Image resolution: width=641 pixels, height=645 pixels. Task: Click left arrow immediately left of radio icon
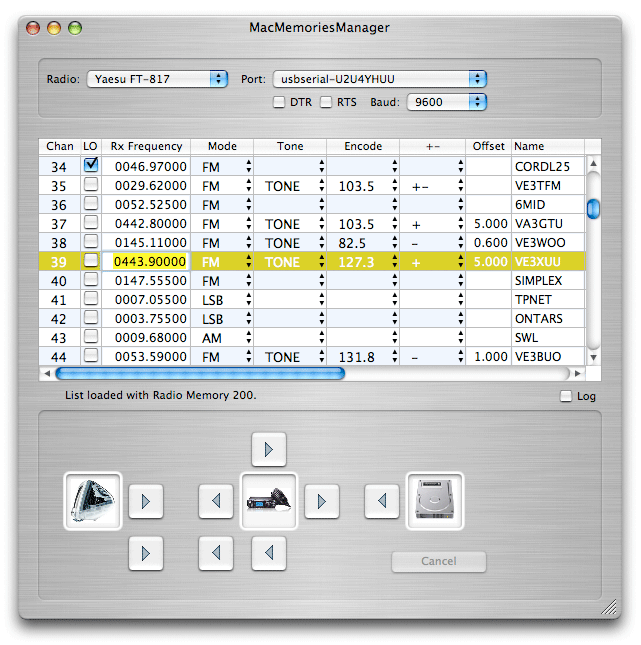tap(216, 501)
